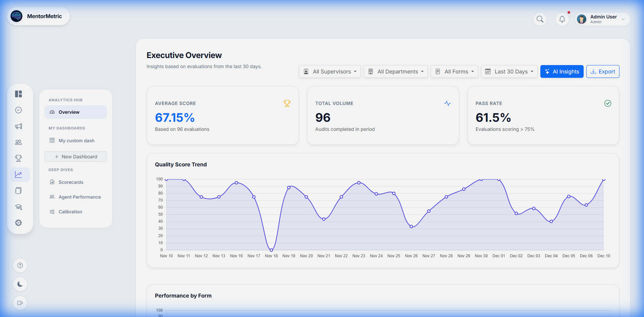
Task: Expand the All Supervisors filter
Action: coord(330,71)
